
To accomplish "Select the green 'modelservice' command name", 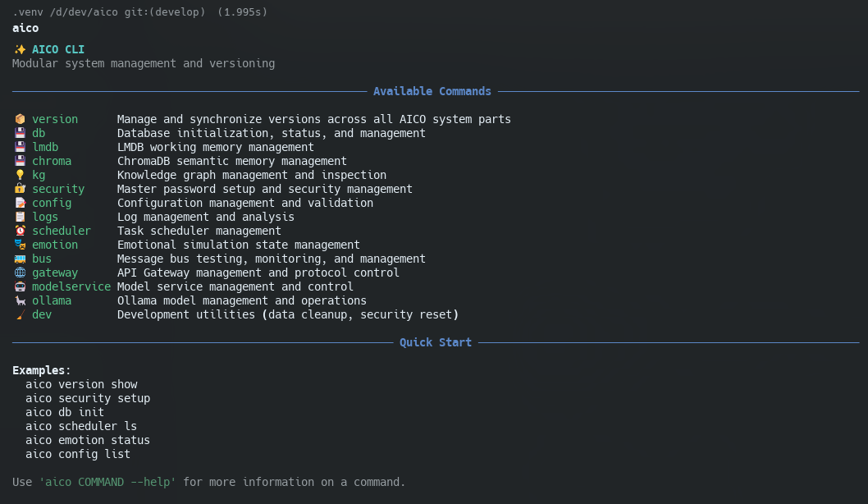I will pos(71,286).
